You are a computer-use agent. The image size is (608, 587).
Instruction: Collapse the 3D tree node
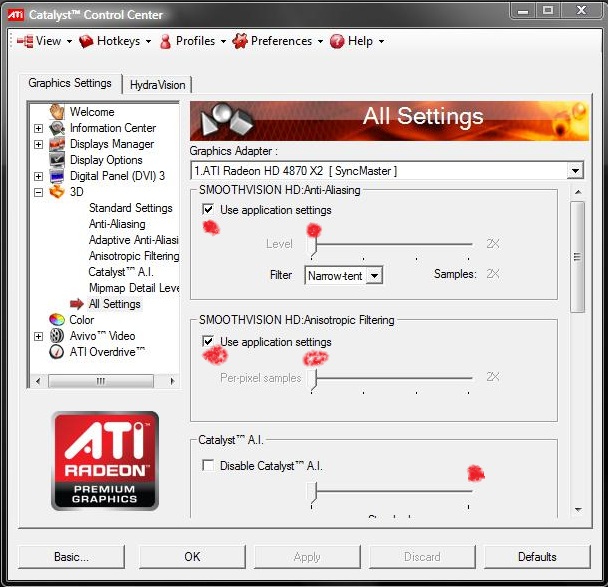click(38, 192)
